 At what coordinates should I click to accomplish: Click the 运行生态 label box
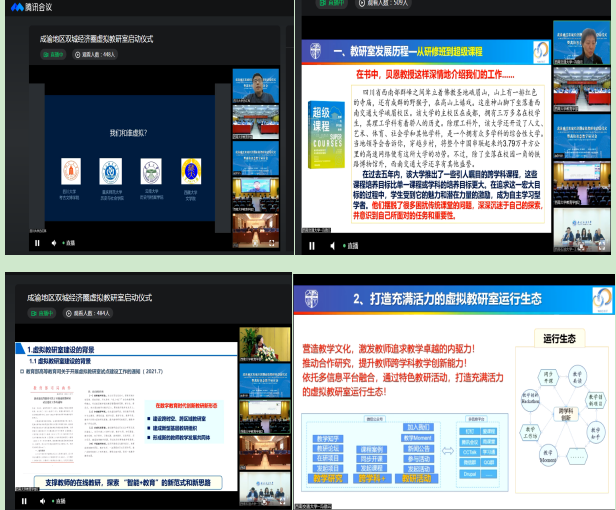[x=559, y=338]
